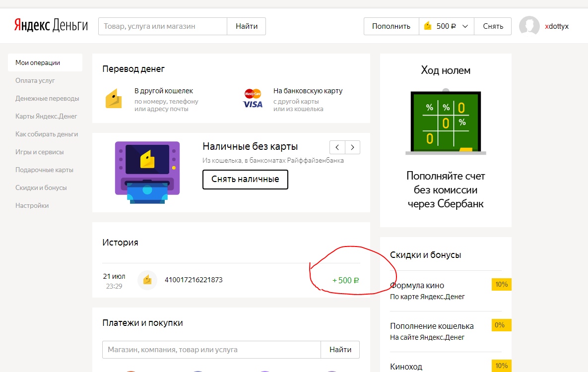
Task: Click the 0% badge for Пополнение кошелька
Action: coord(500,325)
